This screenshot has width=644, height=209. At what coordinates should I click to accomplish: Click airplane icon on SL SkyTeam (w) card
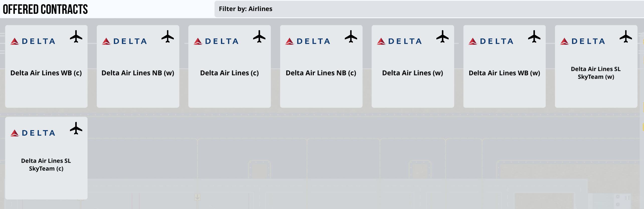[x=626, y=36]
